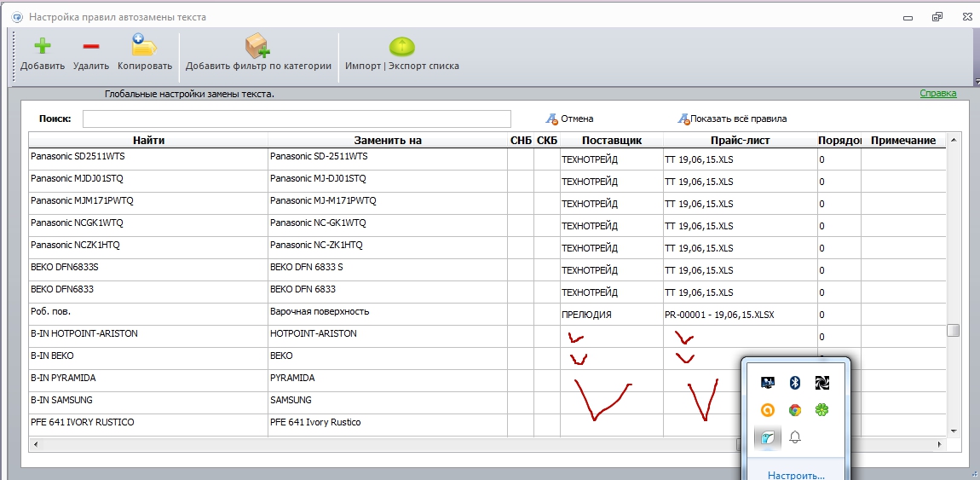
Task: Click Показать всё правила
Action: 738,119
